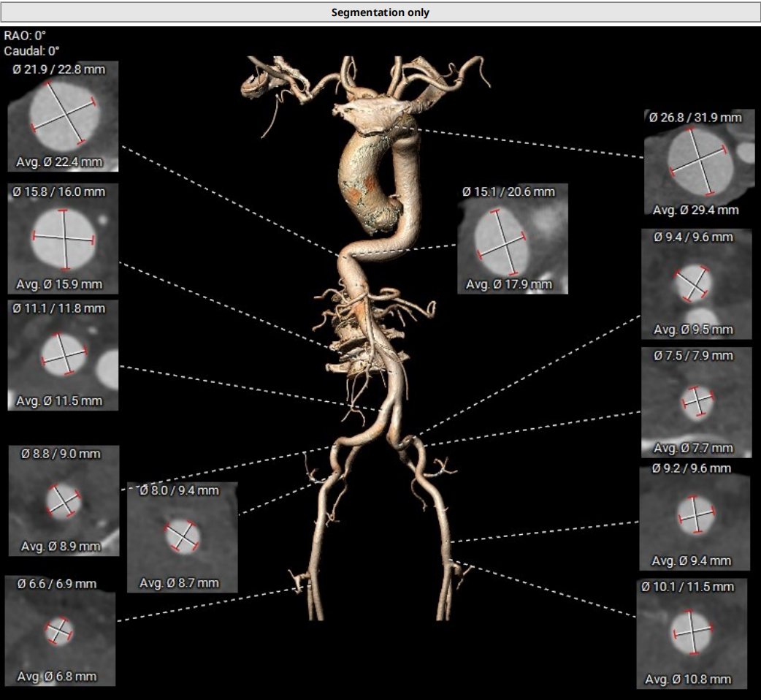Open cross-section thumbnail with Avg. Ø 7.7 mm
This screenshot has width=761, height=700.
click(695, 402)
